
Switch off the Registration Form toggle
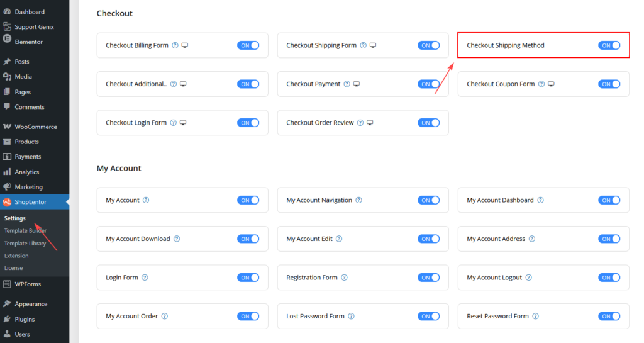tap(429, 278)
